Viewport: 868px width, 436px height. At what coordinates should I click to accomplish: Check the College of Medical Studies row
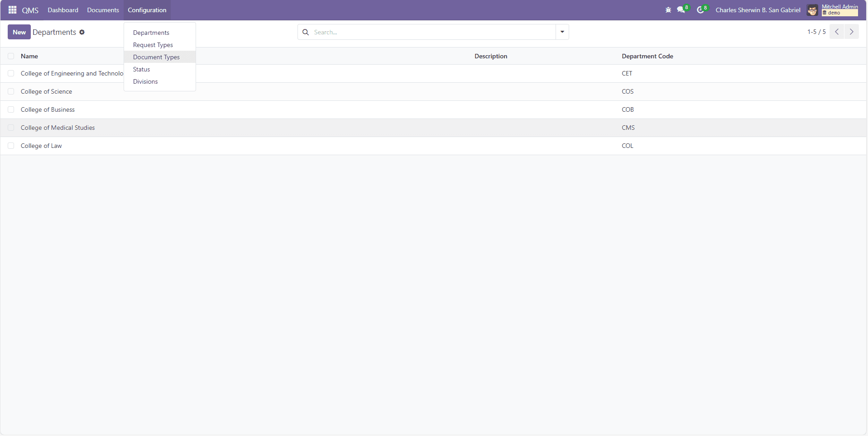[11, 128]
